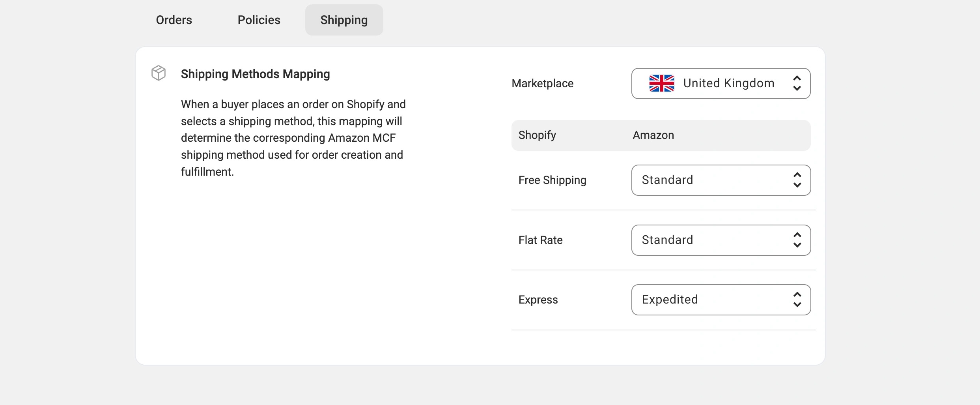Click the Free Shipping selector up-down arrows

[x=797, y=180]
